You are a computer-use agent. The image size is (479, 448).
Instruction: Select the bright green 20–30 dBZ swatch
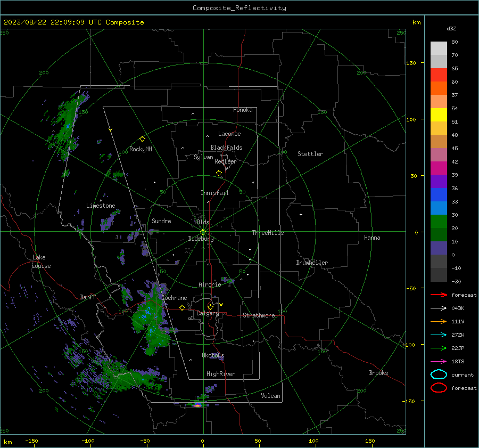439,222
